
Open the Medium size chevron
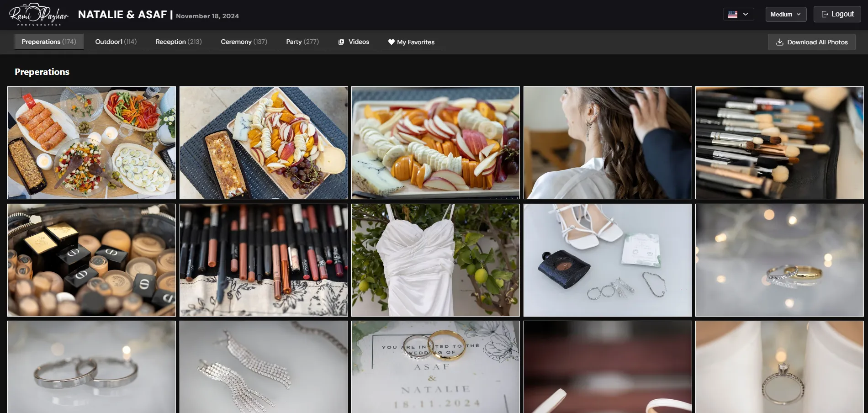click(x=799, y=14)
